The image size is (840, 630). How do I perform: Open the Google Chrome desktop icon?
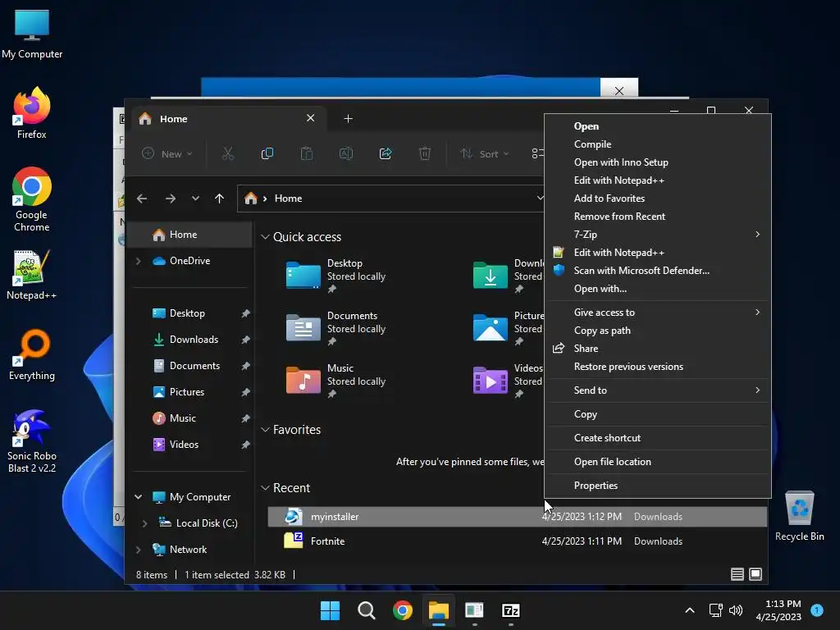32,199
